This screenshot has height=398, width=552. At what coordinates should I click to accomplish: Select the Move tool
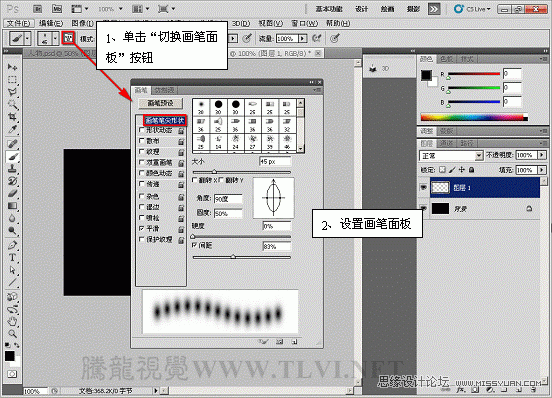click(x=12, y=67)
